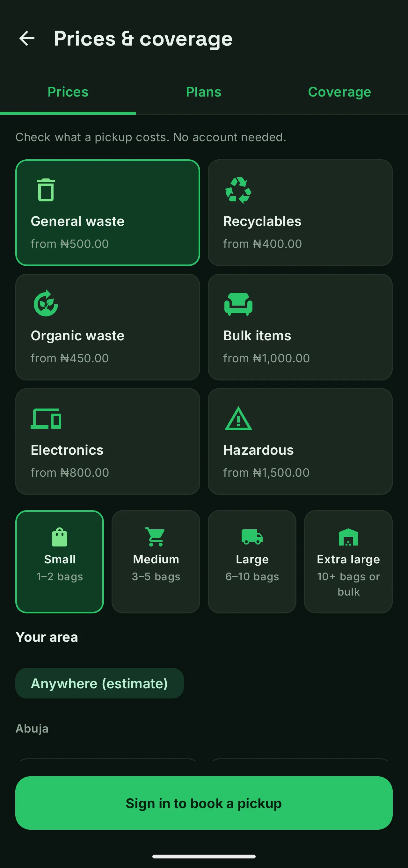The width and height of the screenshot is (408, 868).
Task: Click the Electronics devices icon
Action: (x=46, y=418)
